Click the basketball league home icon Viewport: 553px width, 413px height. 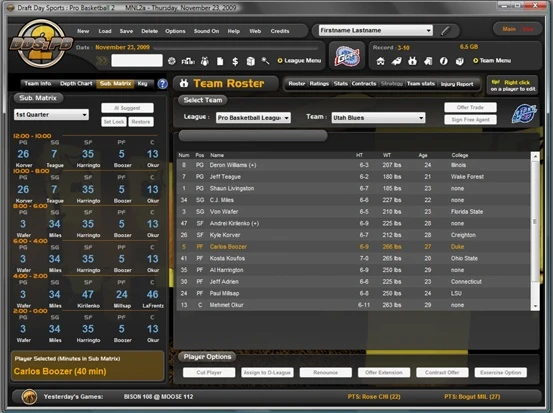click(172, 61)
